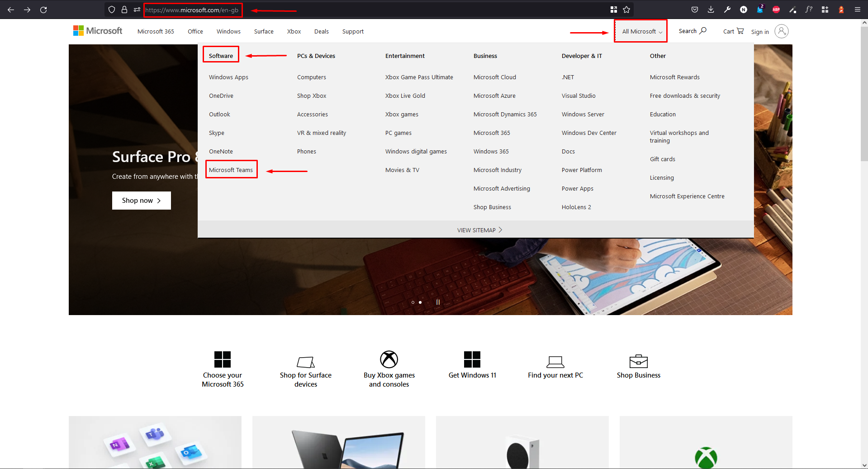
Task: Open Xbox Game Pass Ultimate link
Action: 419,77
